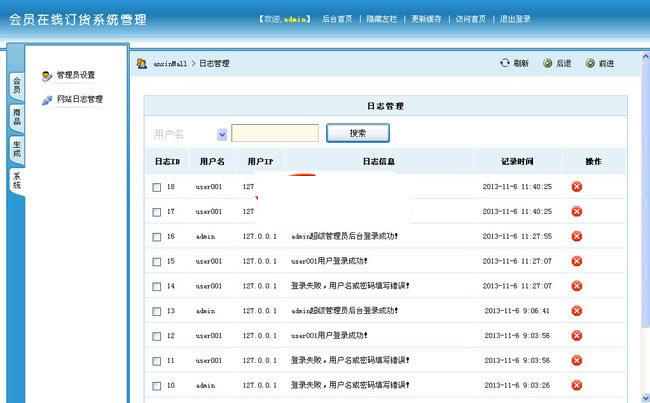Delete log 18 using red X icon
This screenshot has height=403, width=650.
577,187
